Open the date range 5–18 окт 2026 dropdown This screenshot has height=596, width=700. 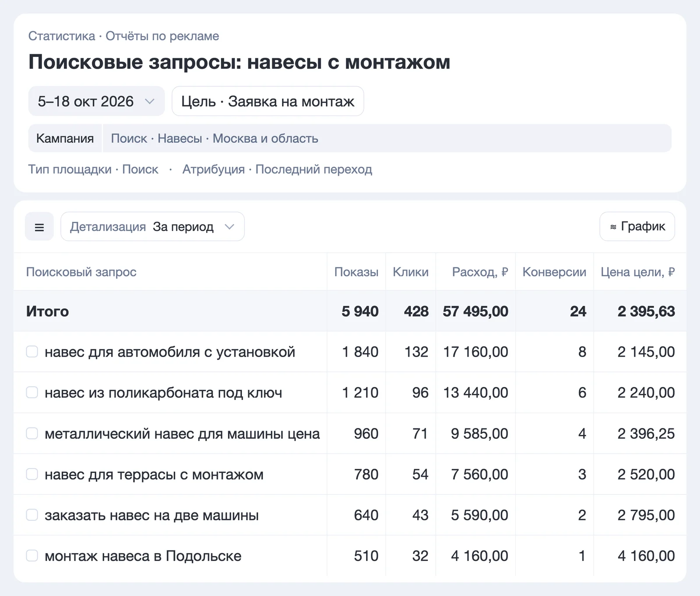tap(96, 101)
